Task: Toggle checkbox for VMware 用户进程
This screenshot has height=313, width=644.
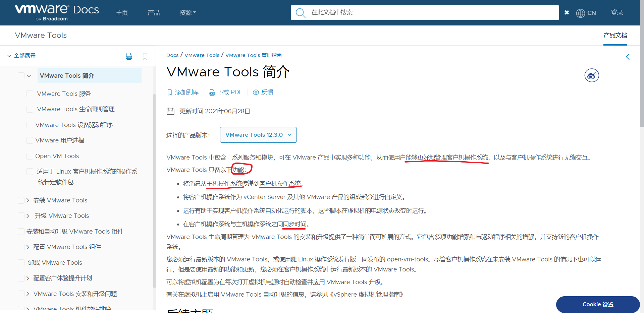Action: (30, 140)
